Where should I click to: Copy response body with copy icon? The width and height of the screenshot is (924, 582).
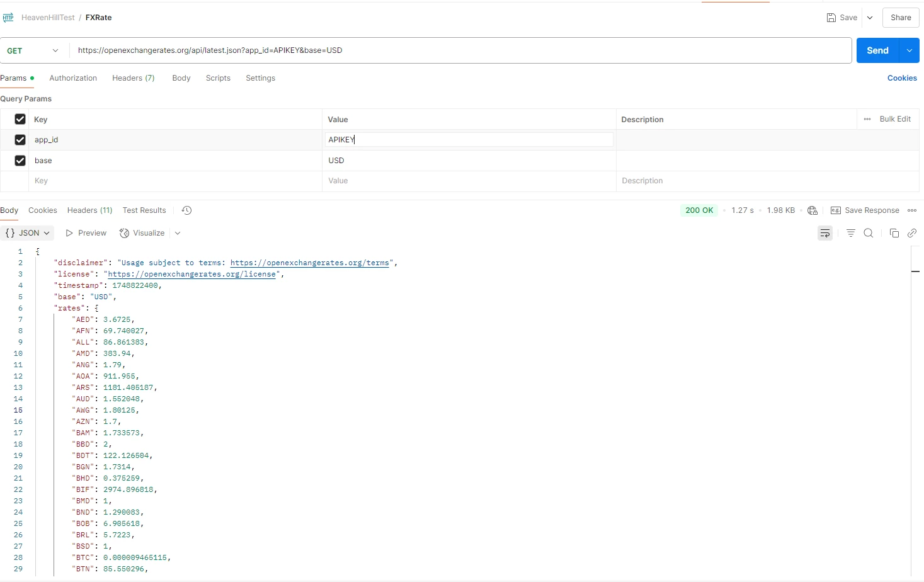[894, 233]
